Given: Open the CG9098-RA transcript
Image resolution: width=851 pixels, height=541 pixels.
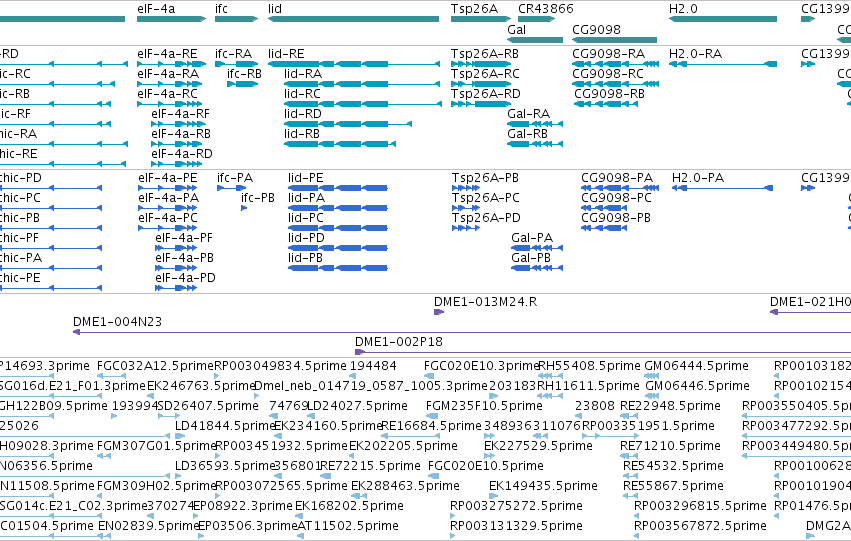Looking at the screenshot, I should point(615,64).
